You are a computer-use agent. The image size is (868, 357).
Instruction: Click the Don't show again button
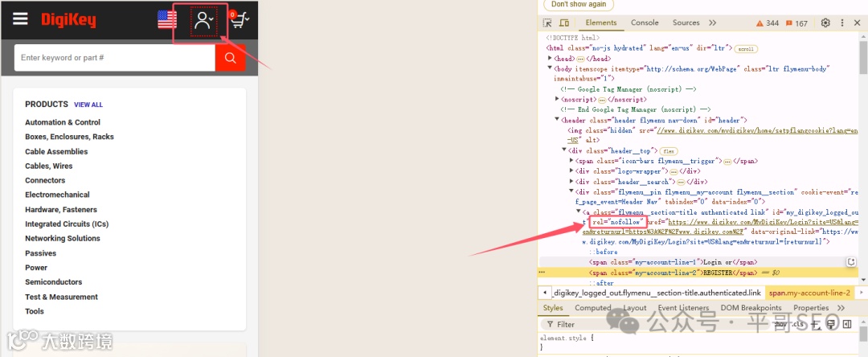coord(579,5)
